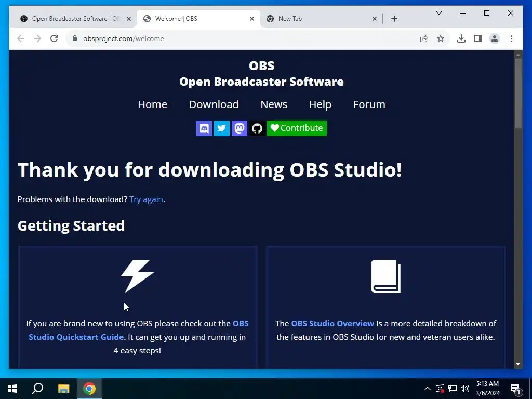The height and width of the screenshot is (399, 532).
Task: Click the green Contribute button
Action: tap(297, 128)
